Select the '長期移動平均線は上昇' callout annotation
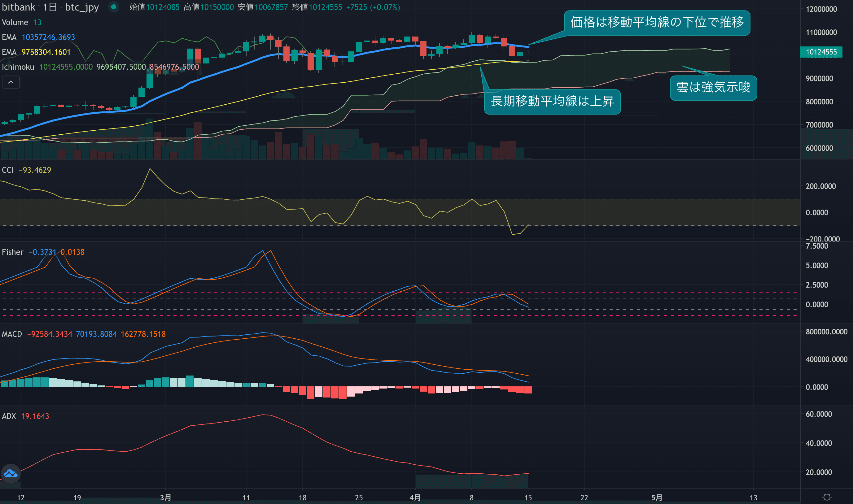 point(552,102)
